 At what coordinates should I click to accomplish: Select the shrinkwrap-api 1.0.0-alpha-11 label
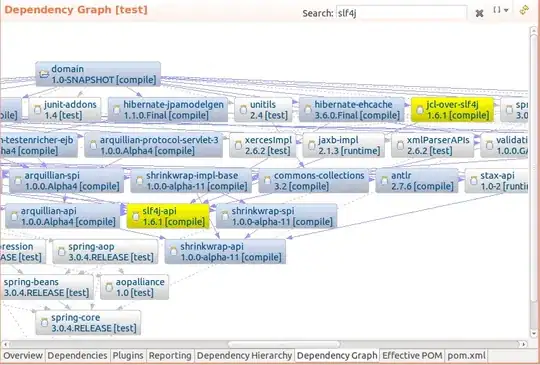click(231, 252)
